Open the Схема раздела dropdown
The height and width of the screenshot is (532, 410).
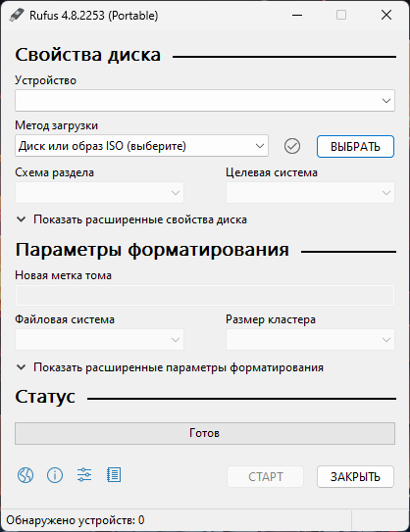pos(99,193)
